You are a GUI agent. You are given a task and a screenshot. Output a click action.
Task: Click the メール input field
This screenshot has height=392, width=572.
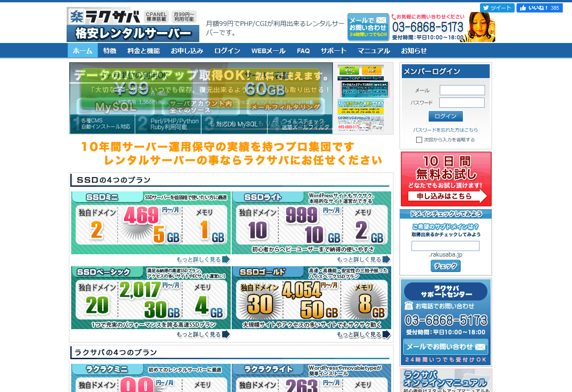point(462,90)
